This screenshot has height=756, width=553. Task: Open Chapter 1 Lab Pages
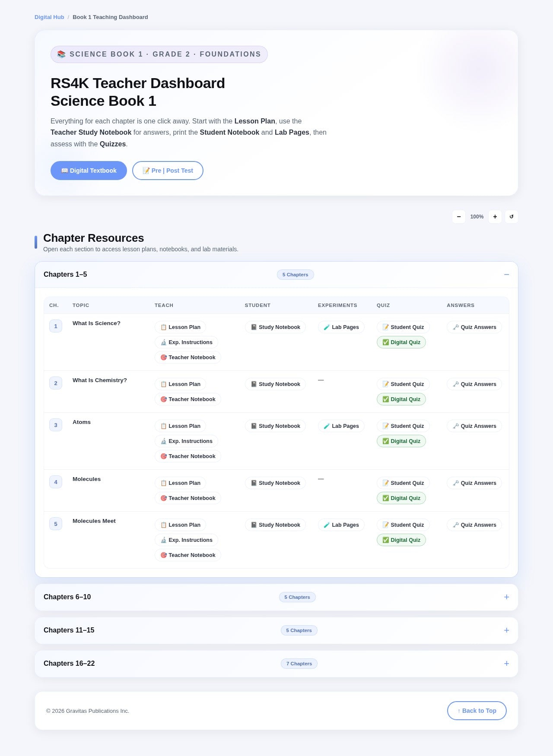click(x=341, y=327)
